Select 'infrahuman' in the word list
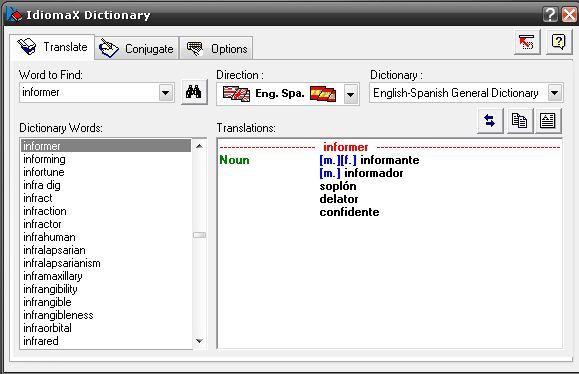This screenshot has height=374, width=579. 106,237
